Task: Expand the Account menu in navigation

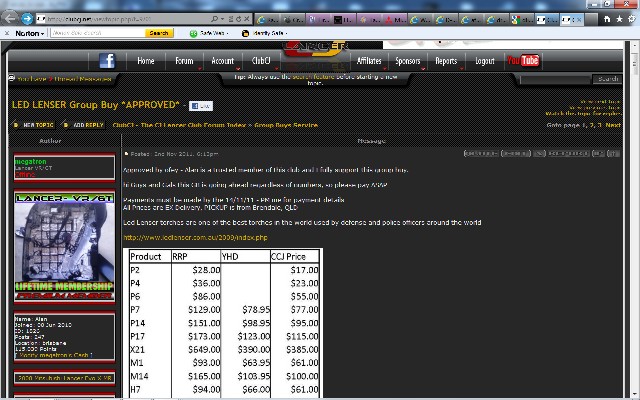Action: click(x=223, y=61)
